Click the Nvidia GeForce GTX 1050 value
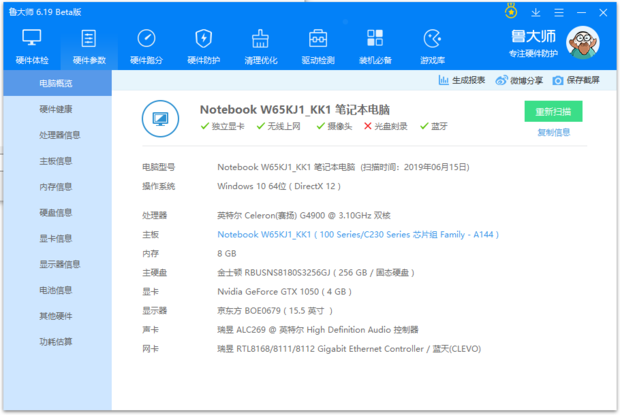The width and height of the screenshot is (620, 415). [x=284, y=292]
